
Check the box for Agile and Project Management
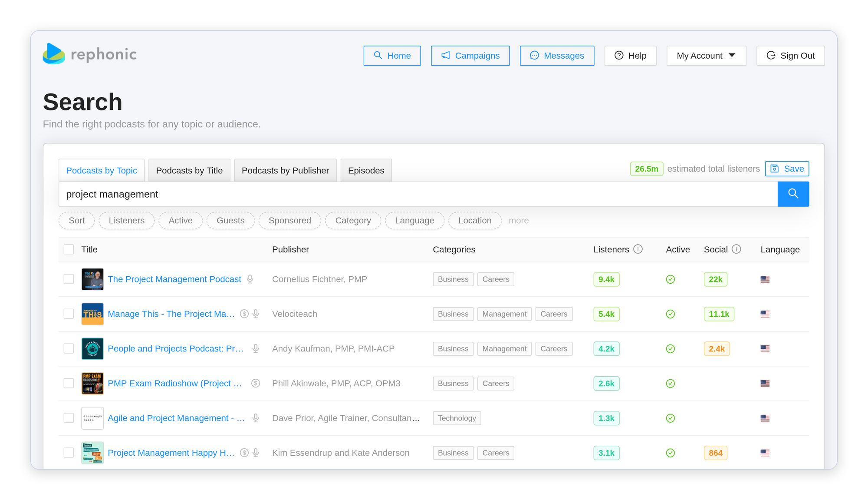point(69,418)
